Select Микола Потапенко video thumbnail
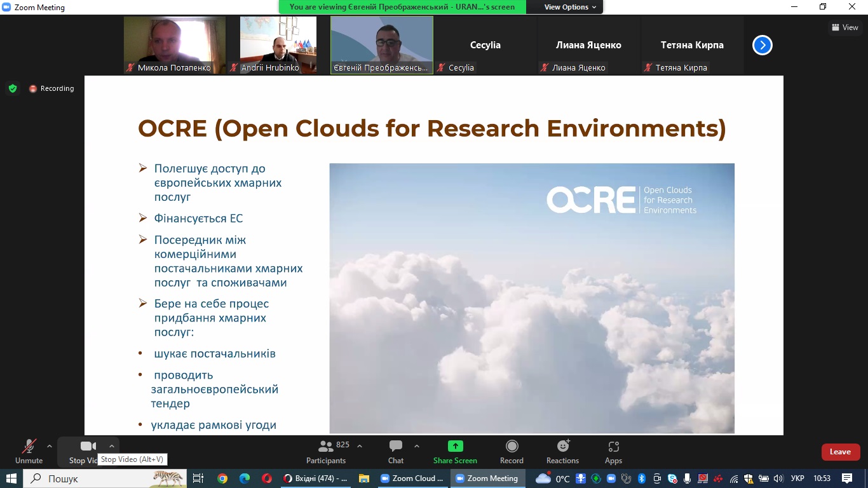This screenshot has height=488, width=868. (x=175, y=45)
